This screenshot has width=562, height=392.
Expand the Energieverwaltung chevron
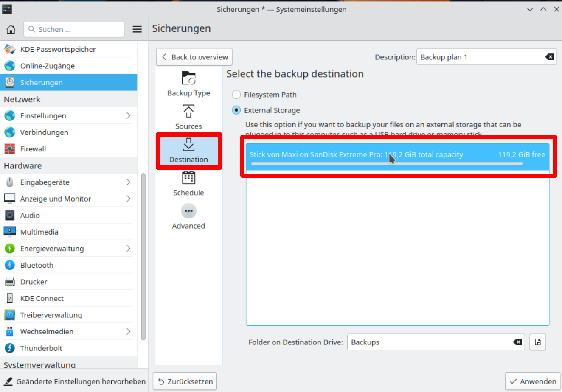[128, 249]
